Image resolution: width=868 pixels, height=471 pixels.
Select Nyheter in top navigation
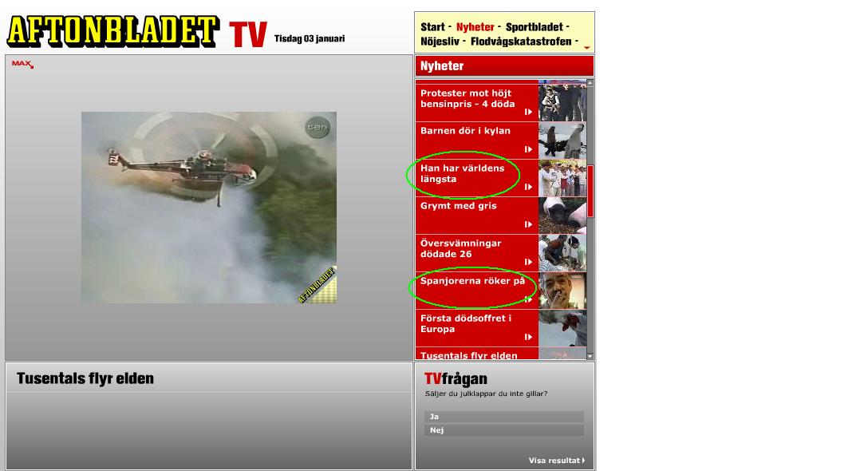475,27
